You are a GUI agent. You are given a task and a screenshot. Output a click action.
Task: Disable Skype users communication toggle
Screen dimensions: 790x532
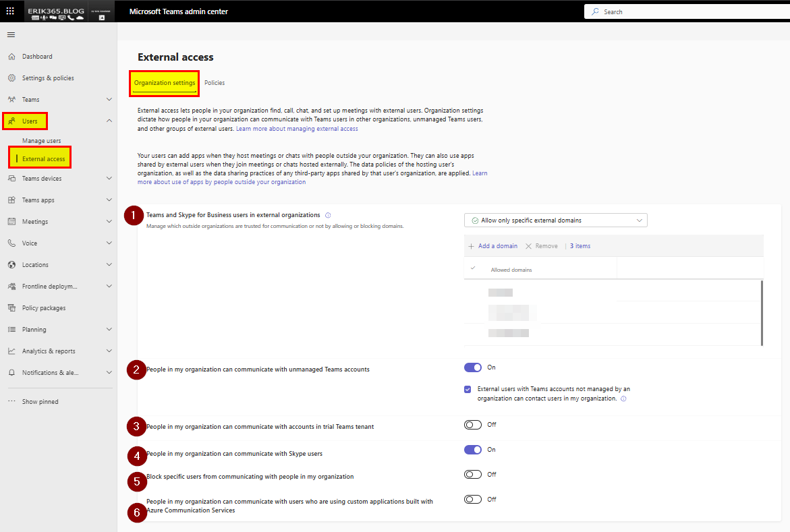pyautogui.click(x=472, y=450)
